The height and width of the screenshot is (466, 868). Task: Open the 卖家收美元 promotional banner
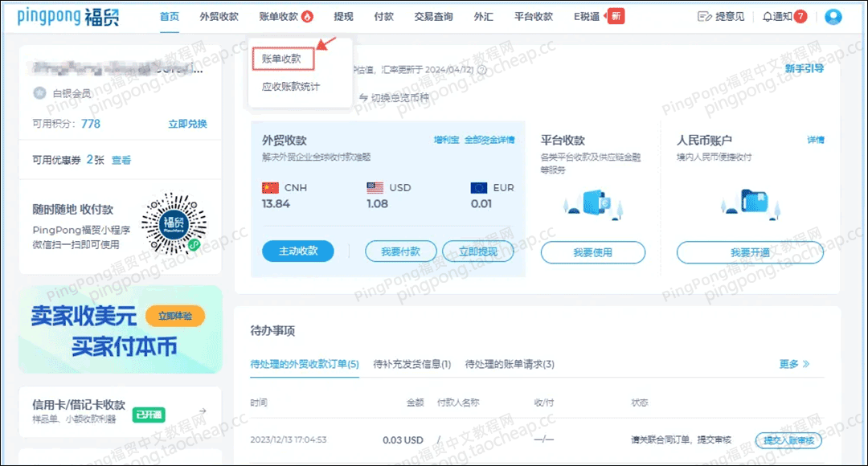coord(120,330)
